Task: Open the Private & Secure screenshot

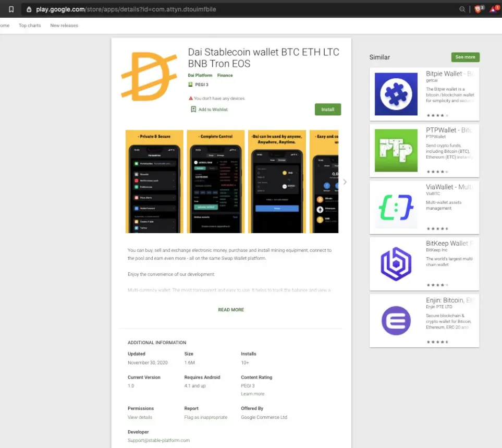Action: [154, 181]
